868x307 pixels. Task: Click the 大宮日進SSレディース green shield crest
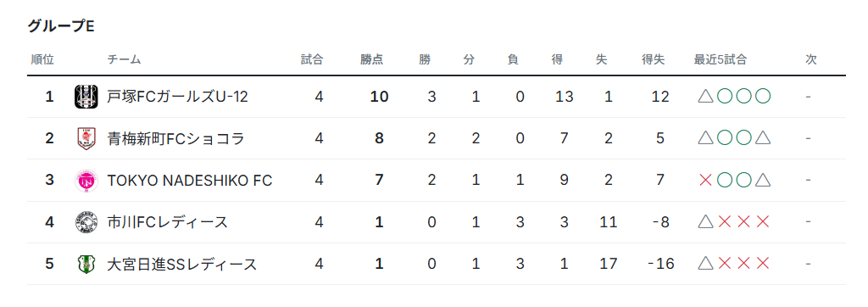(86, 265)
